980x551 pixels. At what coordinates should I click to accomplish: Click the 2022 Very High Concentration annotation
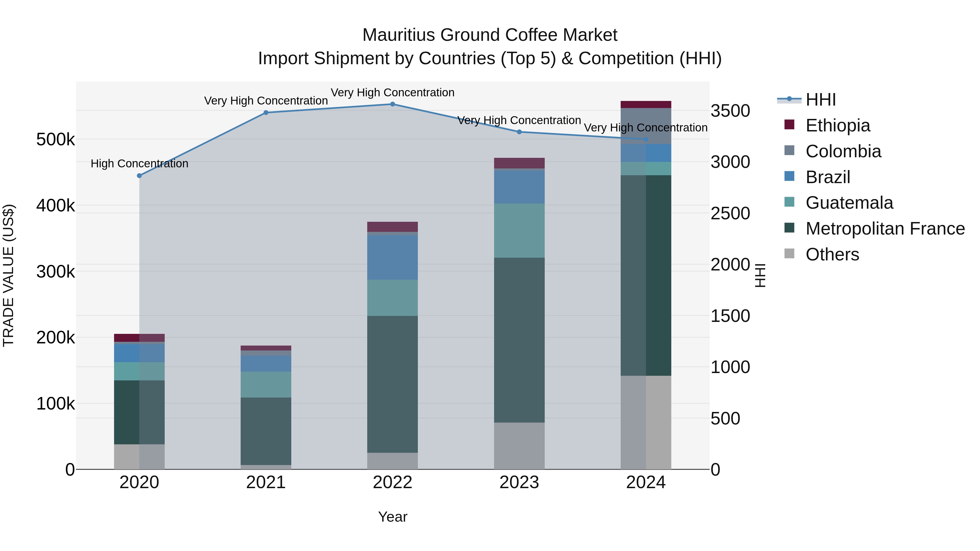(x=393, y=93)
